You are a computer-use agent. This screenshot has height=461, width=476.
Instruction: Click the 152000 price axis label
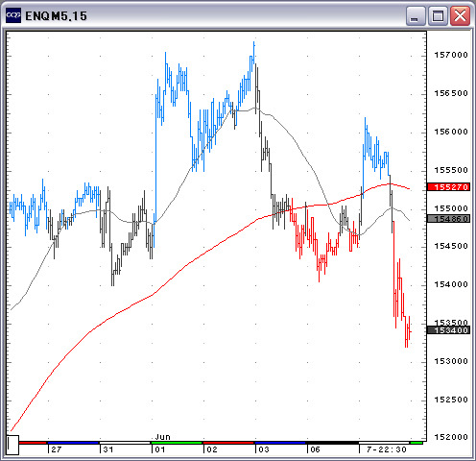click(451, 437)
